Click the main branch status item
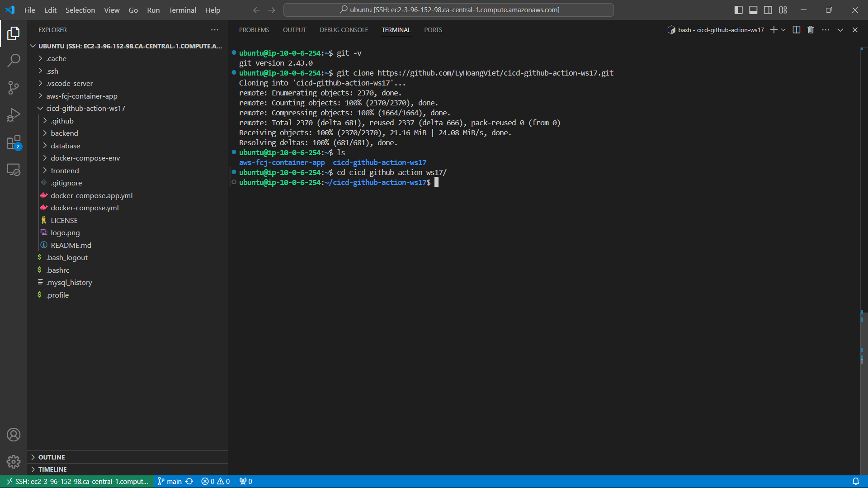Image resolution: width=868 pixels, height=488 pixels. coord(170,482)
